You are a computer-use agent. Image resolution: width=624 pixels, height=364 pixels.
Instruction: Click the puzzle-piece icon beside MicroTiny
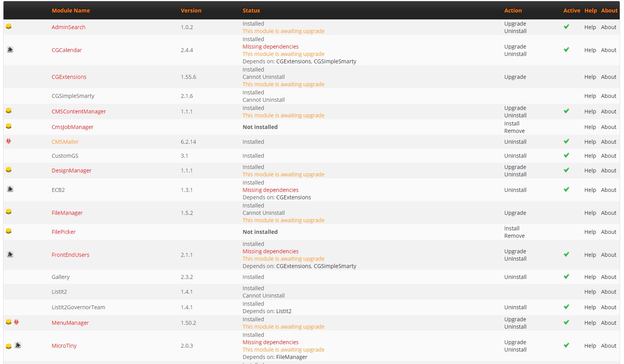click(18, 345)
